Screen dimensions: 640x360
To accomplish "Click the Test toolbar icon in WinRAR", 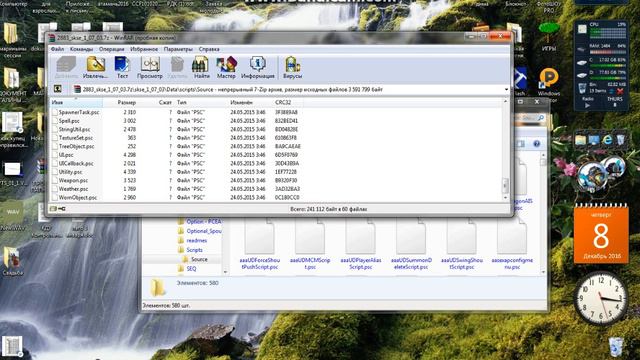I will click(x=122, y=68).
